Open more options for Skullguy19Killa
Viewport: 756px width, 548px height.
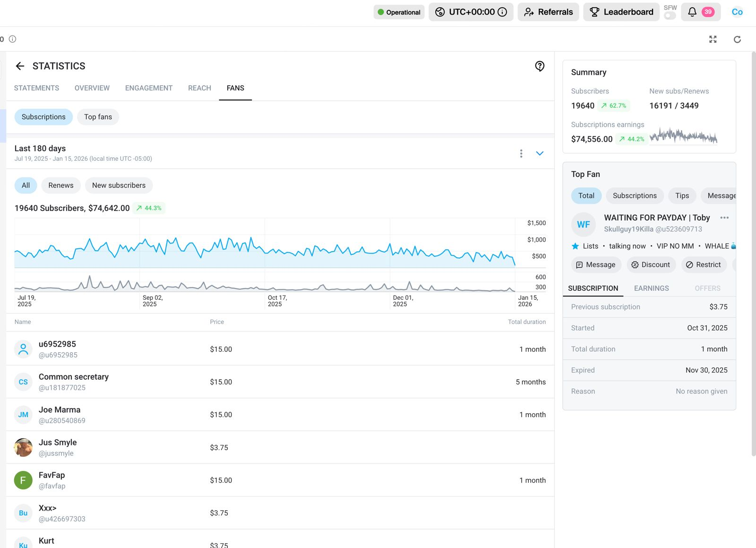coord(725,218)
